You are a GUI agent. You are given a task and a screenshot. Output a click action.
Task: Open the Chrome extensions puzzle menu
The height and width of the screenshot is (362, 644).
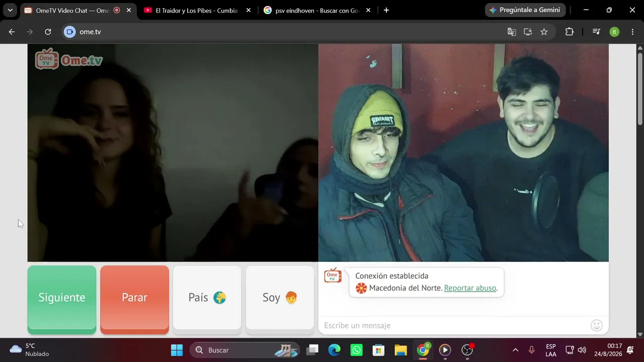(x=569, y=32)
